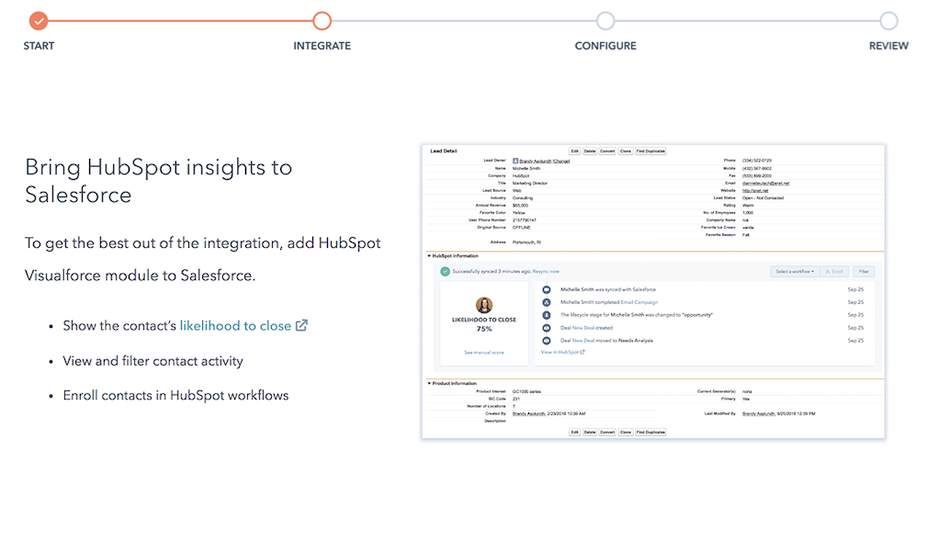
Task: Open the 'likelihood to close' link
Action: 235,326
